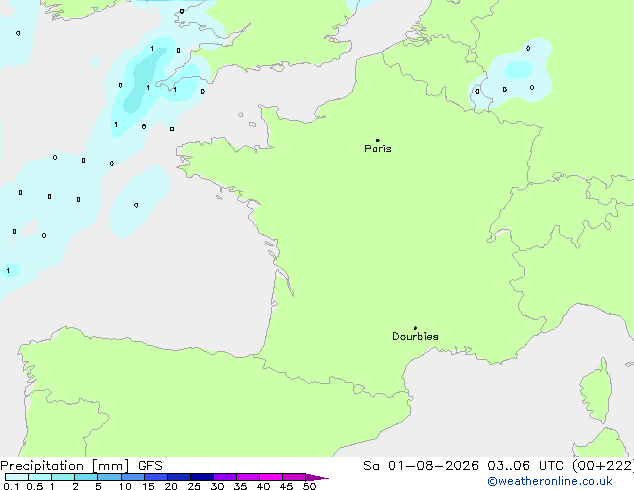
Task: Click the '10' legend scale label
Action: tap(125, 486)
